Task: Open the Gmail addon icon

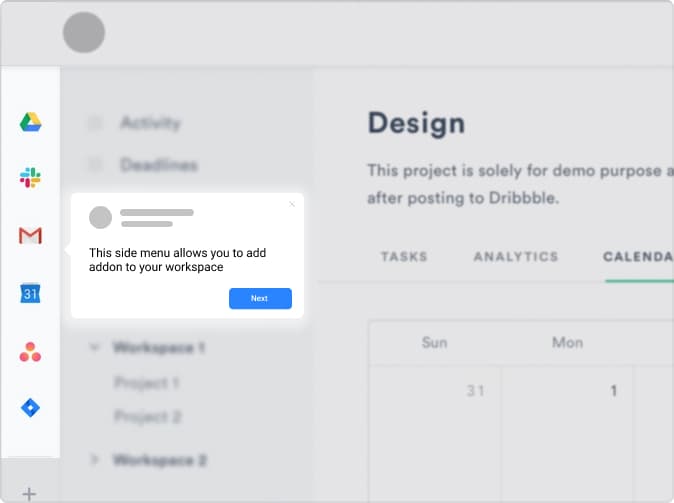Action: [30, 236]
